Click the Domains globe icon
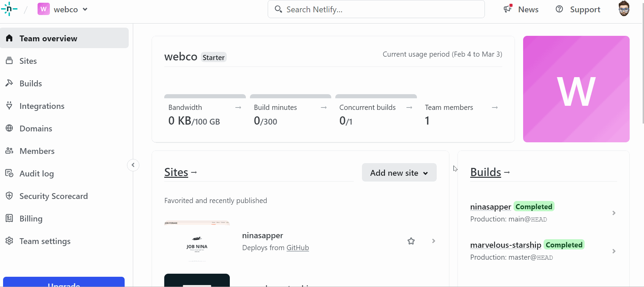644x287 pixels. 9,128
